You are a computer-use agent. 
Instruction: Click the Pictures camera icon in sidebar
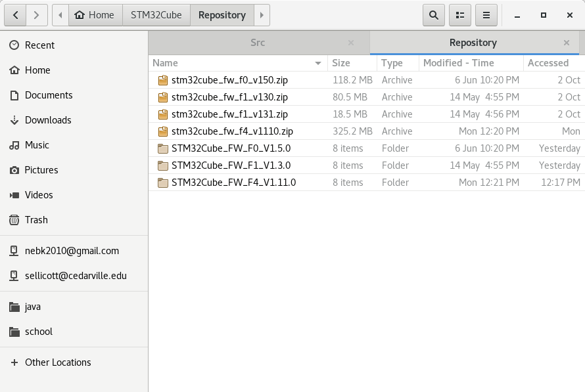14,170
